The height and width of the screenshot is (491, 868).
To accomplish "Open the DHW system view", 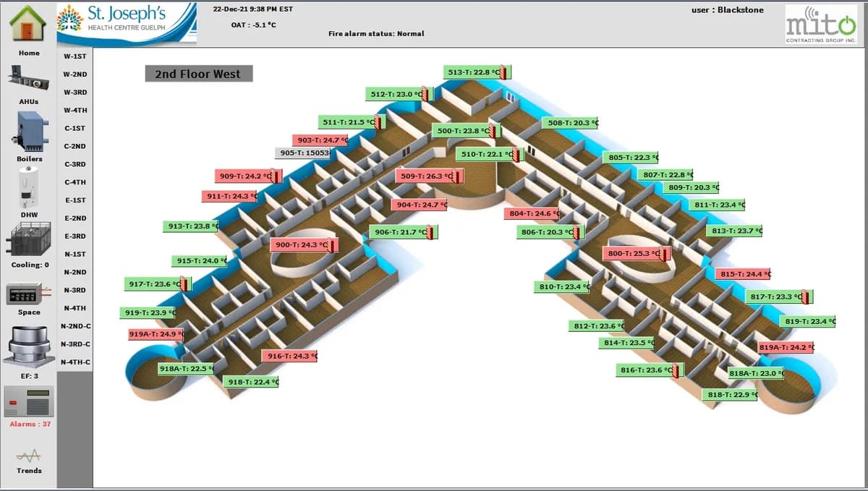I will (27, 188).
